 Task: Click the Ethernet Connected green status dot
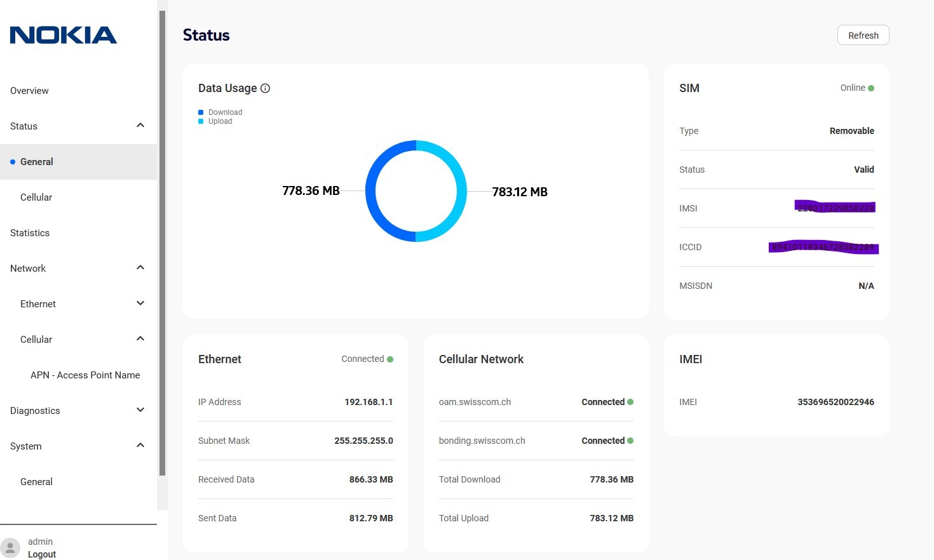[390, 359]
